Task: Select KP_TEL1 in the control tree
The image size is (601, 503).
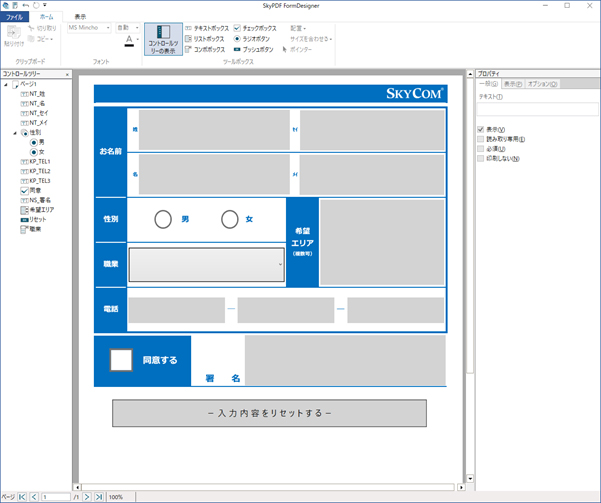Action: 35,161
